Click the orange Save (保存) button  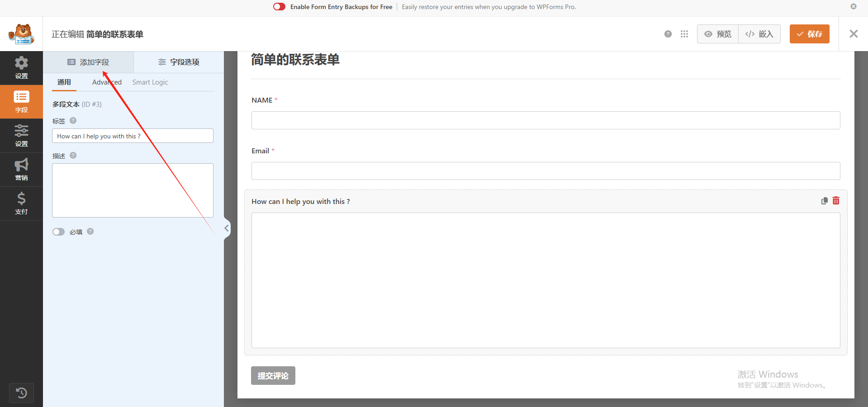tap(809, 34)
